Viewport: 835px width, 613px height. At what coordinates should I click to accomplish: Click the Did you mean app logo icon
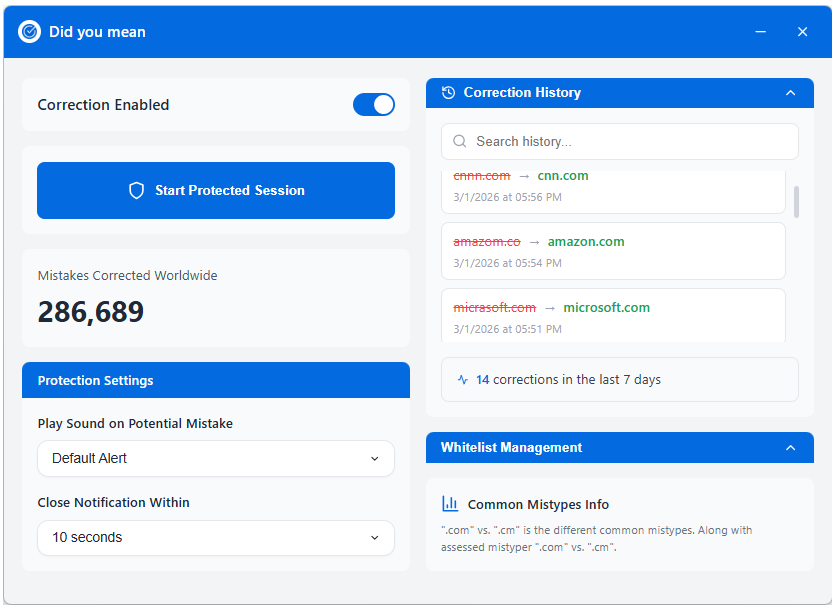click(29, 32)
